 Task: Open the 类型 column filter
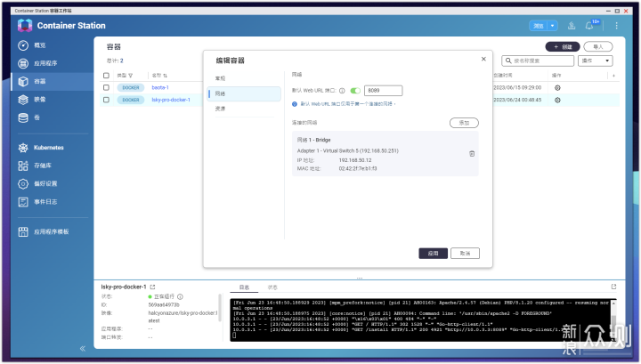pyautogui.click(x=130, y=76)
